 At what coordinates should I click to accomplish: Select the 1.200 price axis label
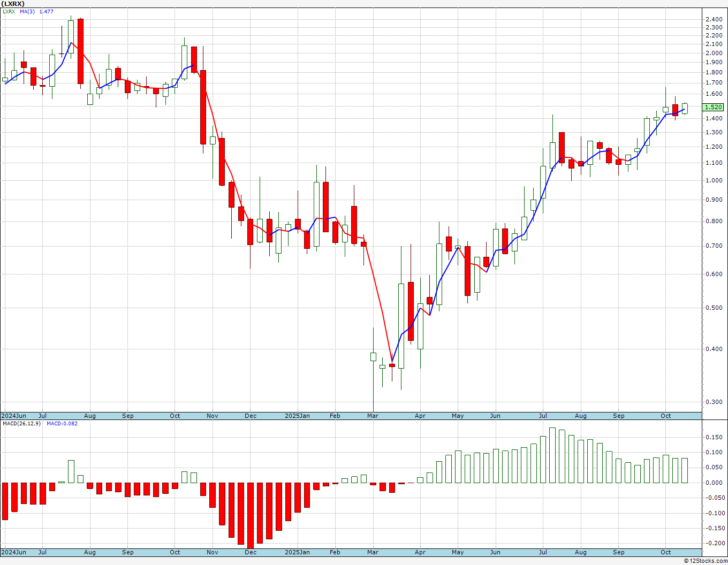[714, 147]
